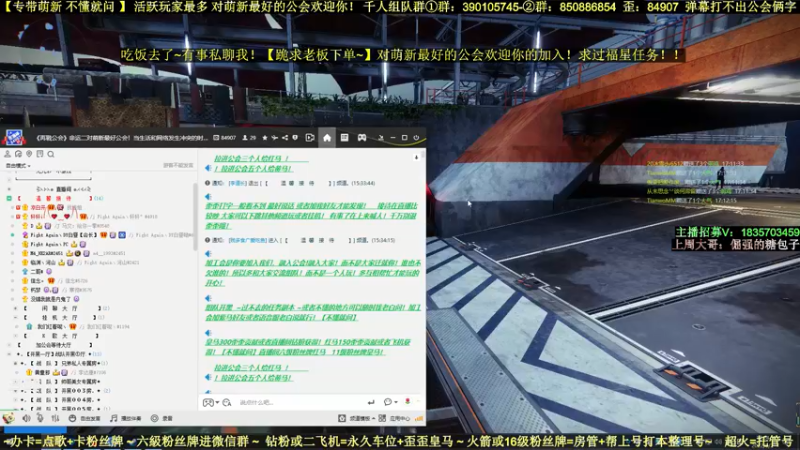Open the 应用中心 app center
The width and height of the screenshot is (800, 450).
tap(394, 418)
